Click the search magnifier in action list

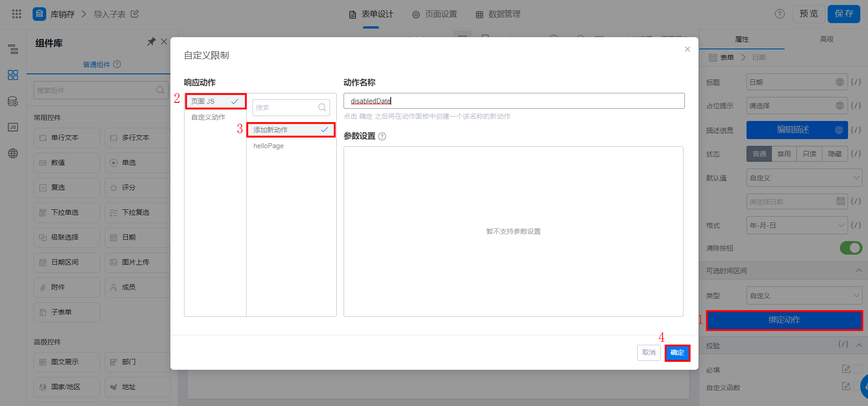[x=322, y=107]
